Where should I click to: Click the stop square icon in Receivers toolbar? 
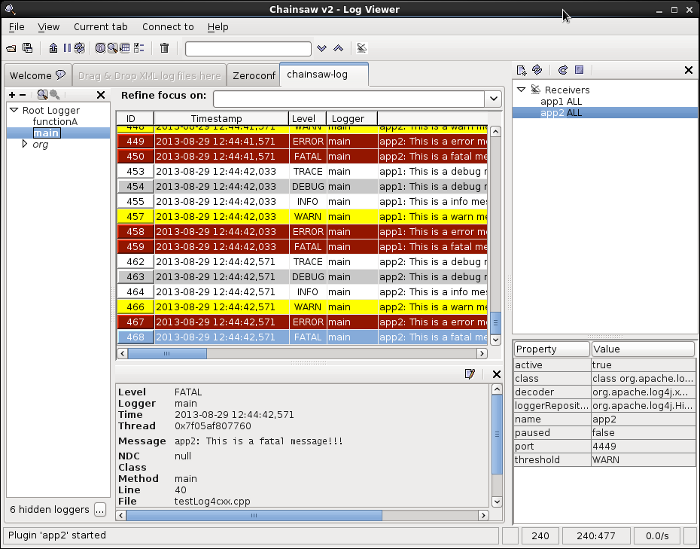(579, 70)
